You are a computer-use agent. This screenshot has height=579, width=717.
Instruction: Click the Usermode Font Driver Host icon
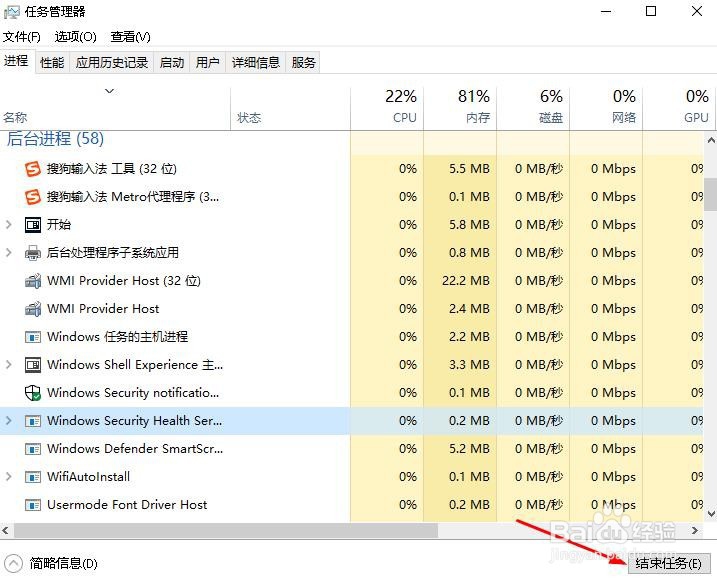(33, 505)
